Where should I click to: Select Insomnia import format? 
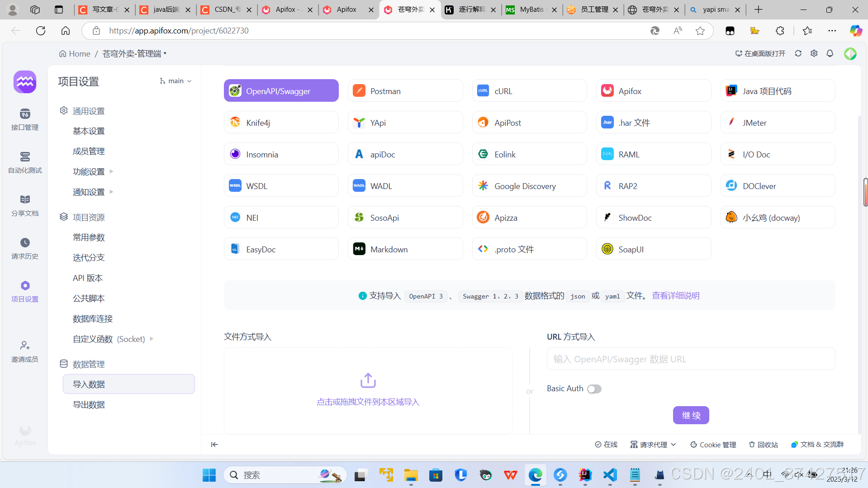281,154
